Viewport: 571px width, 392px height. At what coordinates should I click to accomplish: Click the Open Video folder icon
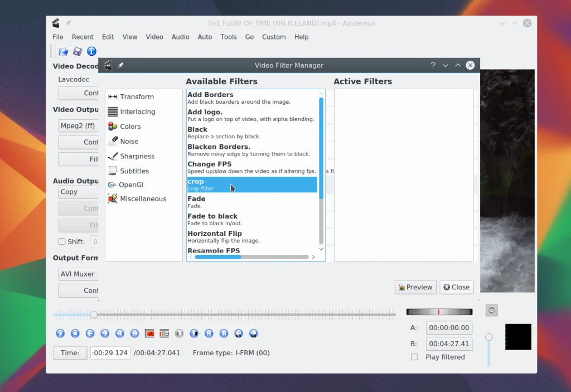coord(64,52)
